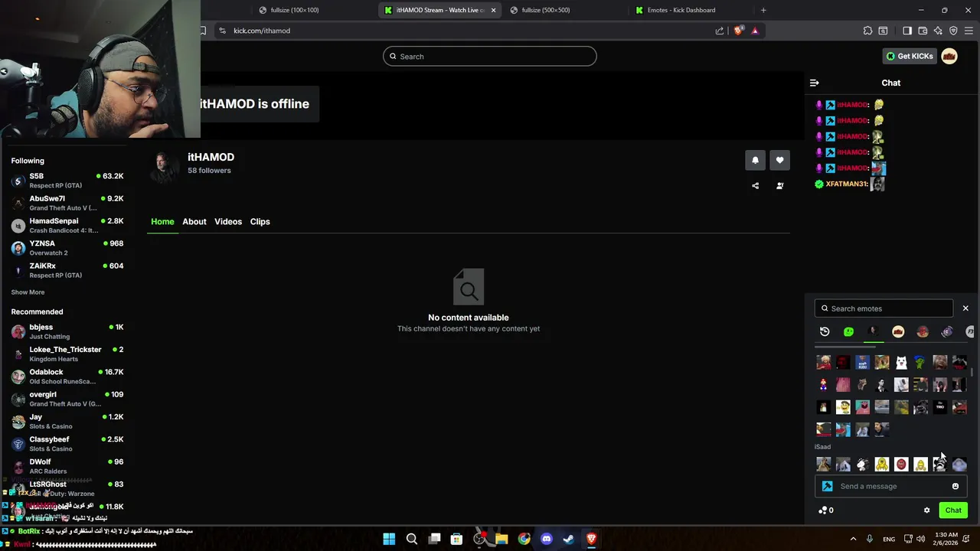Switch to fullsize (500×500) browser tab
Screen dimensions: 980x551
[562, 10]
